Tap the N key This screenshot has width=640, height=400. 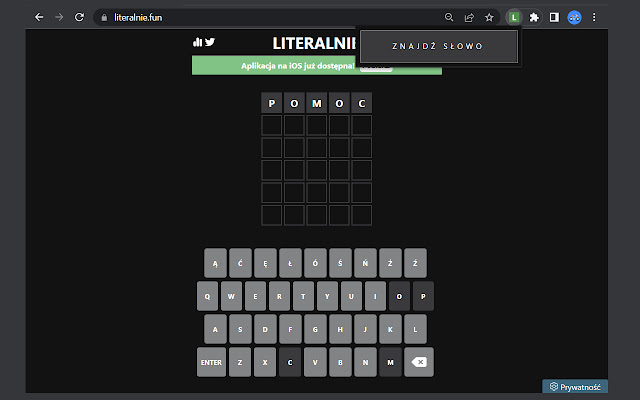point(365,362)
